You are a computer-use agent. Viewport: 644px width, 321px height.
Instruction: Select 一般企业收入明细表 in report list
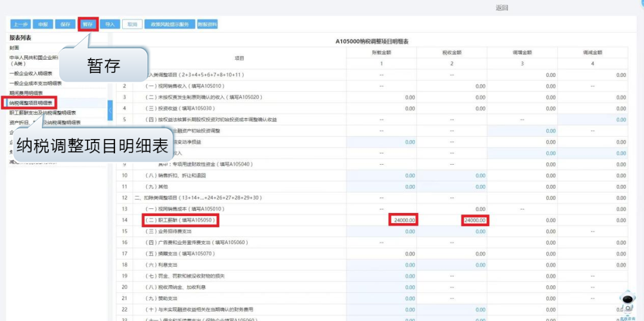(x=30, y=74)
